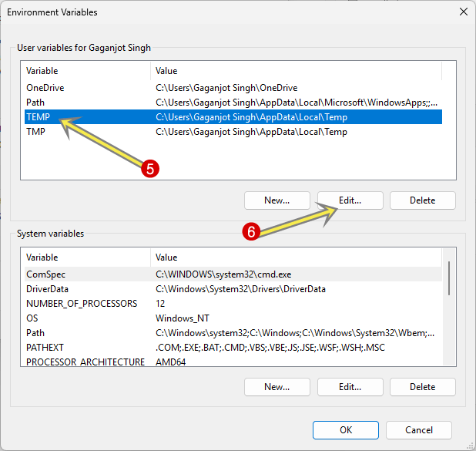Click the DriverData path value
This screenshot has height=451, width=476.
coord(240,288)
